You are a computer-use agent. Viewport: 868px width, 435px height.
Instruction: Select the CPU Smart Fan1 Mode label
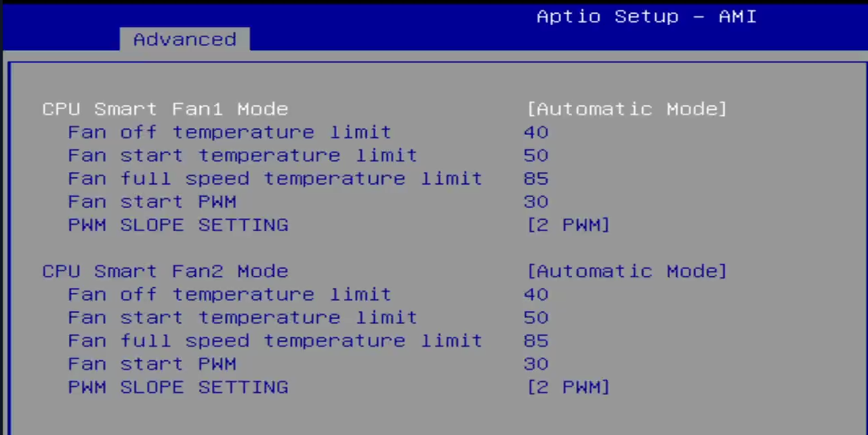165,109
